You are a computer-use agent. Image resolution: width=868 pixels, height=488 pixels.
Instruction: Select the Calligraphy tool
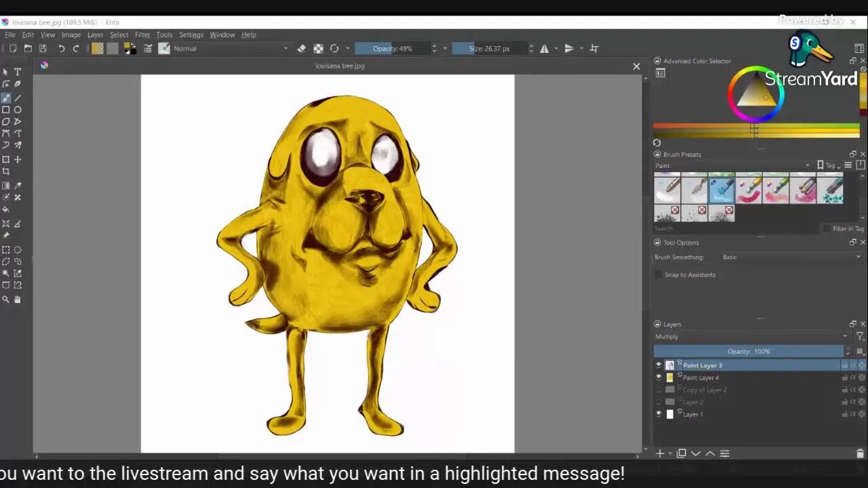18,84
